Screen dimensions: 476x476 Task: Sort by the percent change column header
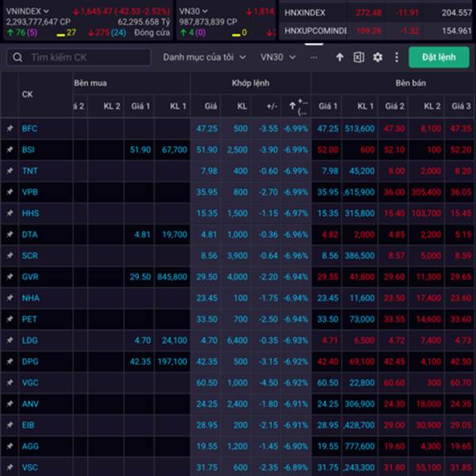point(297,106)
